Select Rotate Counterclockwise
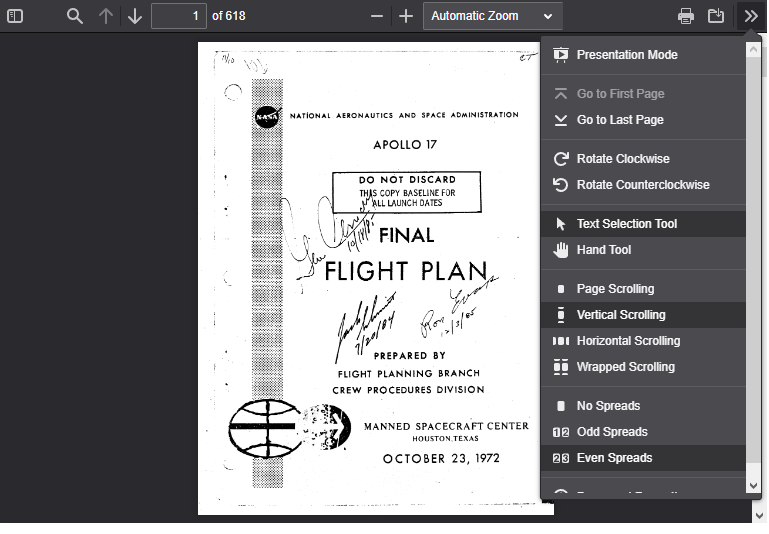 (643, 185)
